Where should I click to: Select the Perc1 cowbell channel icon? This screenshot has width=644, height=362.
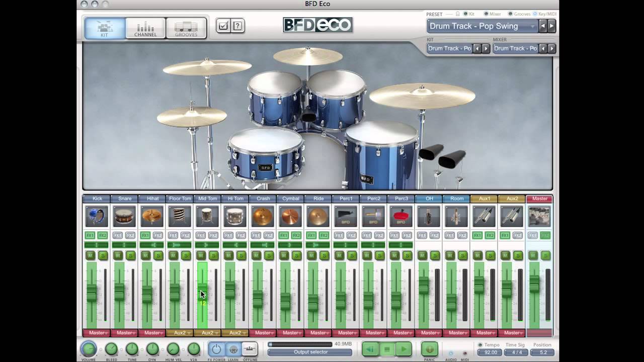[x=346, y=216]
